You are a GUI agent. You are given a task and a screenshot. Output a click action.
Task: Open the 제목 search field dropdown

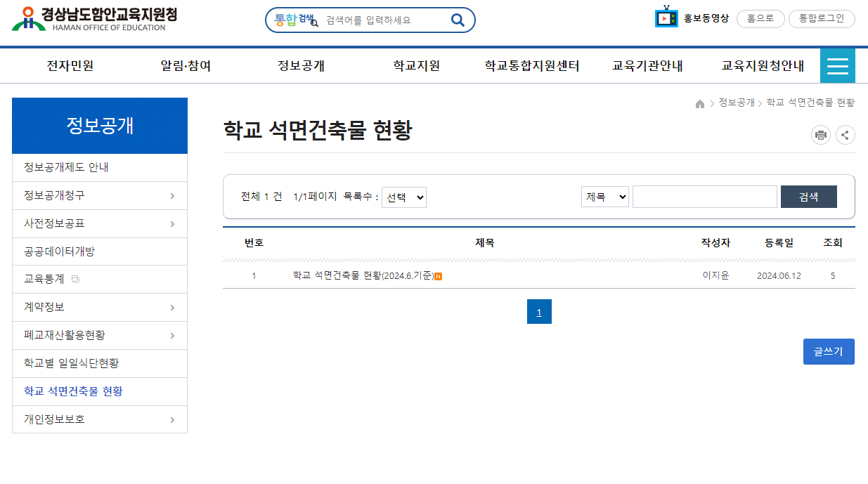coord(605,197)
